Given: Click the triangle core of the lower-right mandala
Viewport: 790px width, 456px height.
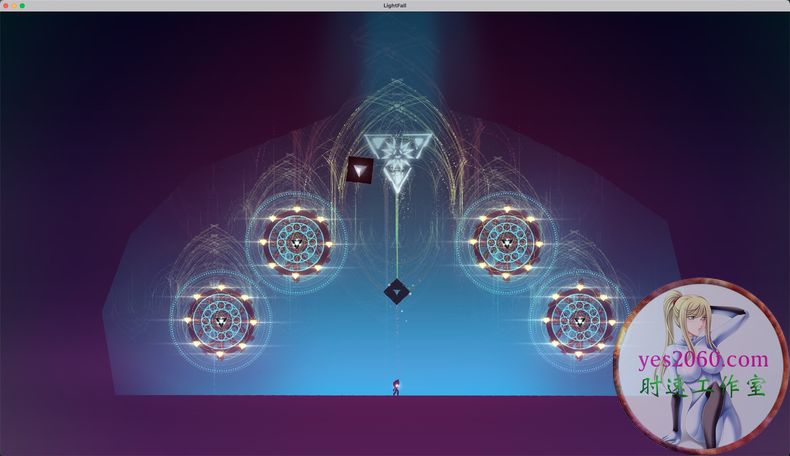Looking at the screenshot, I should pos(579,321).
